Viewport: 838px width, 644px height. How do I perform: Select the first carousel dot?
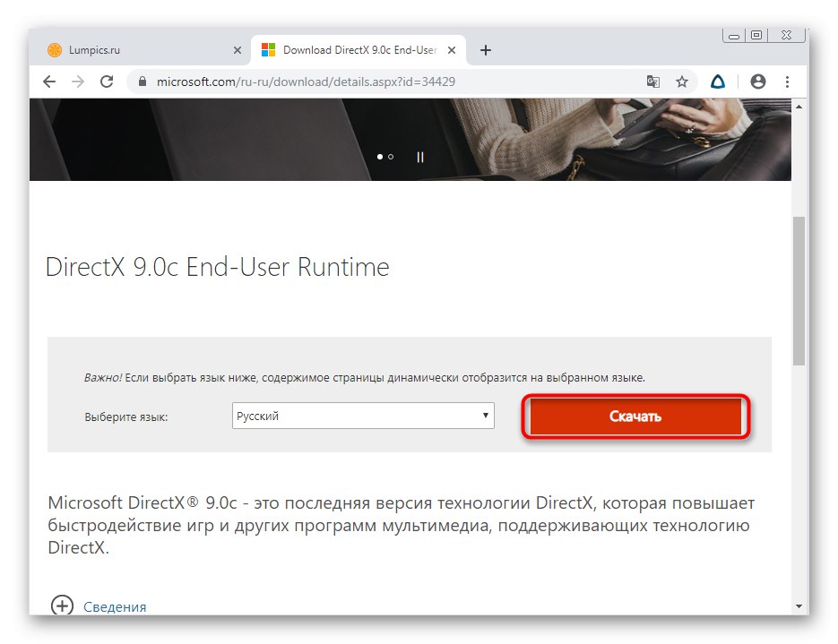pos(380,157)
